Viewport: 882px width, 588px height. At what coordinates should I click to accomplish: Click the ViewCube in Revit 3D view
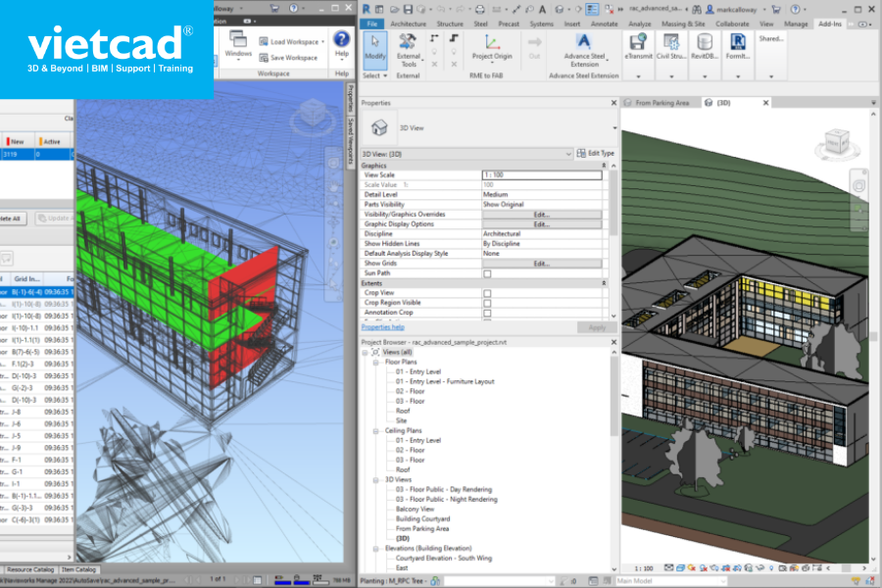[837, 144]
